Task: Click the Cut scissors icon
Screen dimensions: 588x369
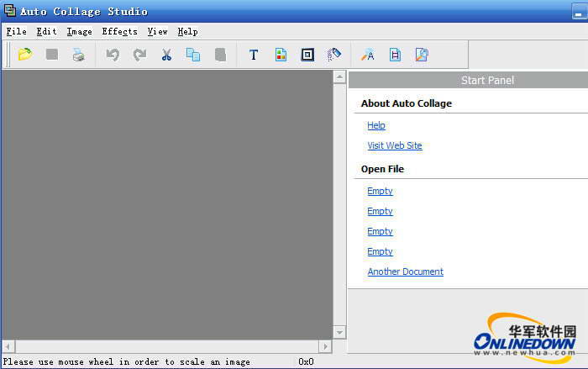Action: [166, 55]
